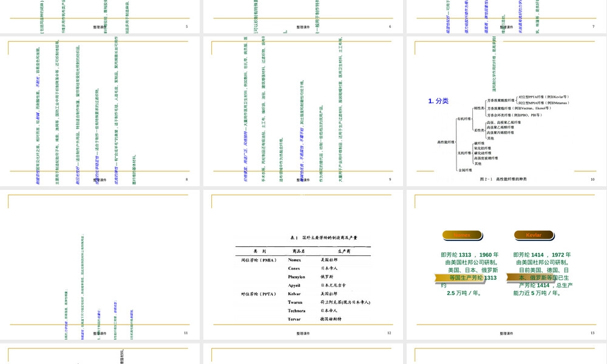607x364 pixels.
Task: Click the table title "表1 国外主要芳纶的制造商及产量"
Action: tap(324, 237)
